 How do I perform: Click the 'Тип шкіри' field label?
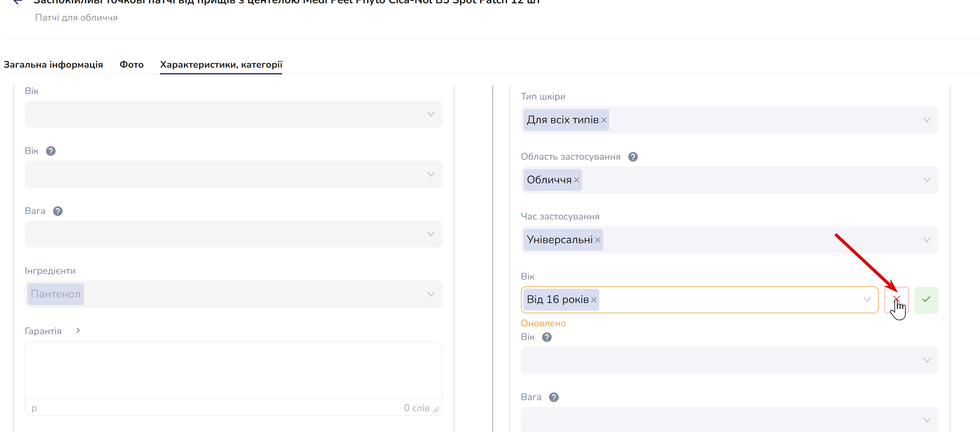543,97
